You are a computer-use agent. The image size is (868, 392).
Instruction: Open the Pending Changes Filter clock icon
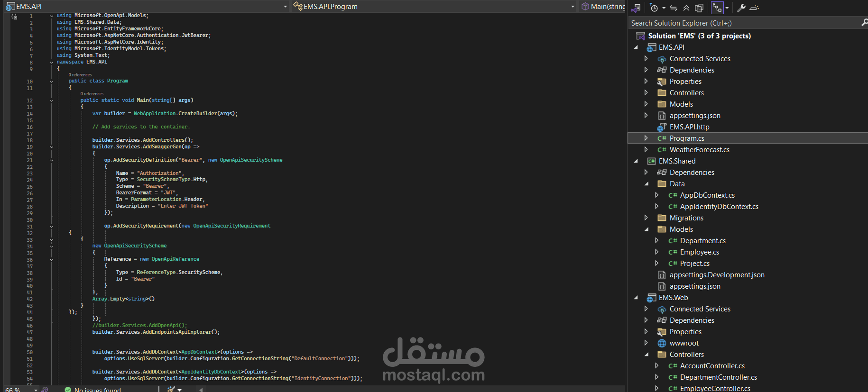click(654, 8)
